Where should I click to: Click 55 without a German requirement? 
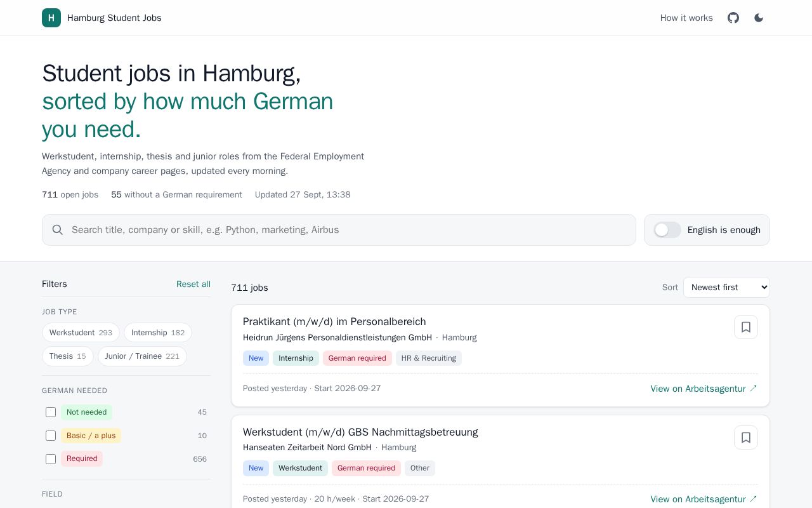[x=176, y=195]
